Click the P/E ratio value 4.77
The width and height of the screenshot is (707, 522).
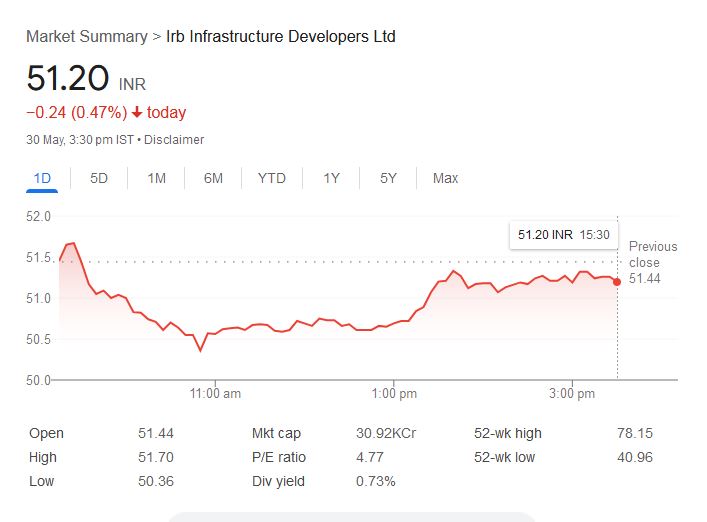(369, 458)
